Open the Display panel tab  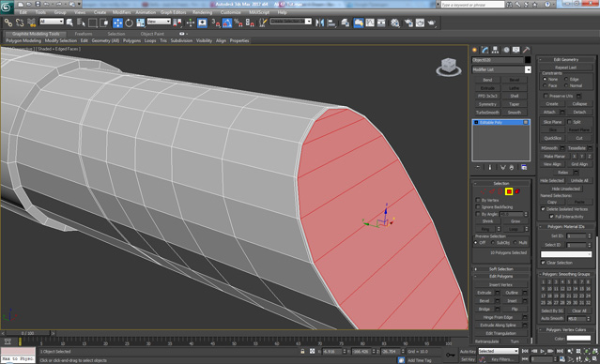point(516,50)
